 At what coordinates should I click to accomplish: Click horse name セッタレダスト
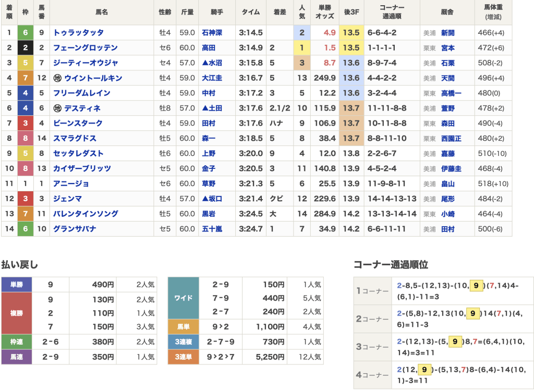pos(78,153)
